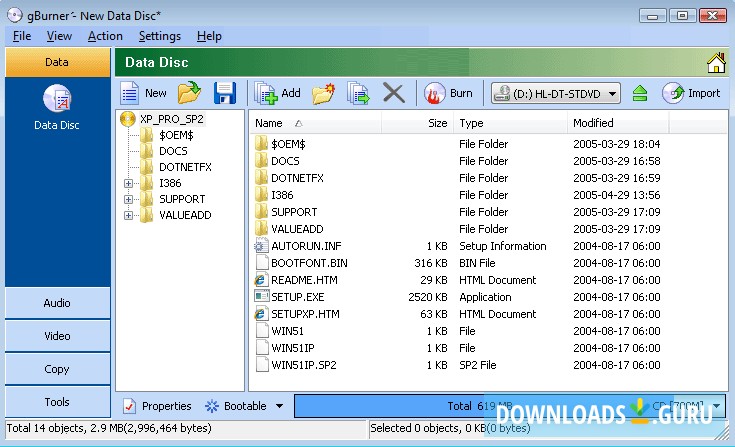Click the WIN51IP.SP2 file icon
Image resolution: width=735 pixels, height=447 pixels.
[x=262, y=365]
